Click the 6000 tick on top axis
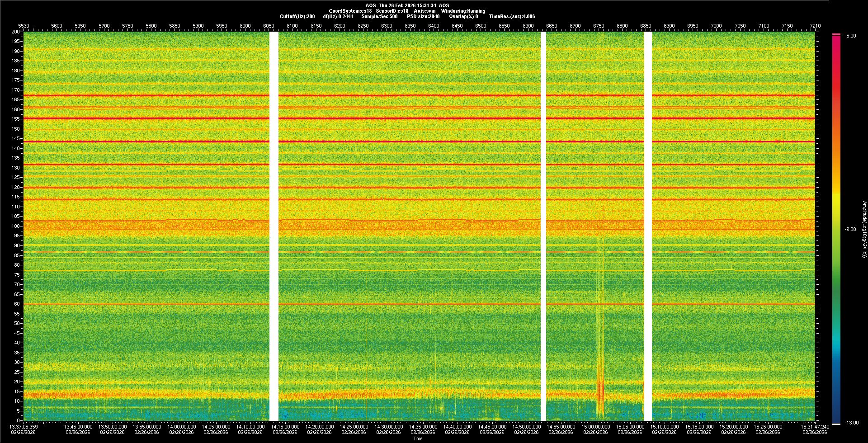 tap(245, 26)
